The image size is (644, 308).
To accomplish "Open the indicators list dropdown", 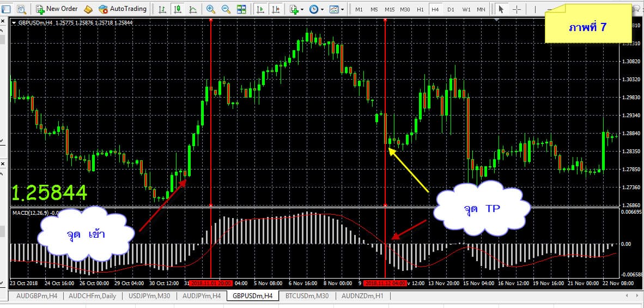I will tap(296, 9).
